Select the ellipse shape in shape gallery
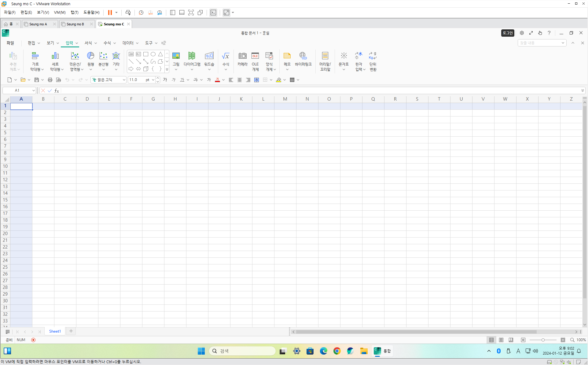 [x=153, y=54]
